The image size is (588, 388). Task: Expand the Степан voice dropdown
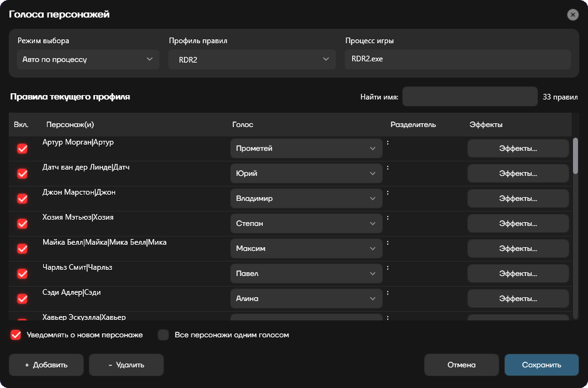[x=307, y=223]
